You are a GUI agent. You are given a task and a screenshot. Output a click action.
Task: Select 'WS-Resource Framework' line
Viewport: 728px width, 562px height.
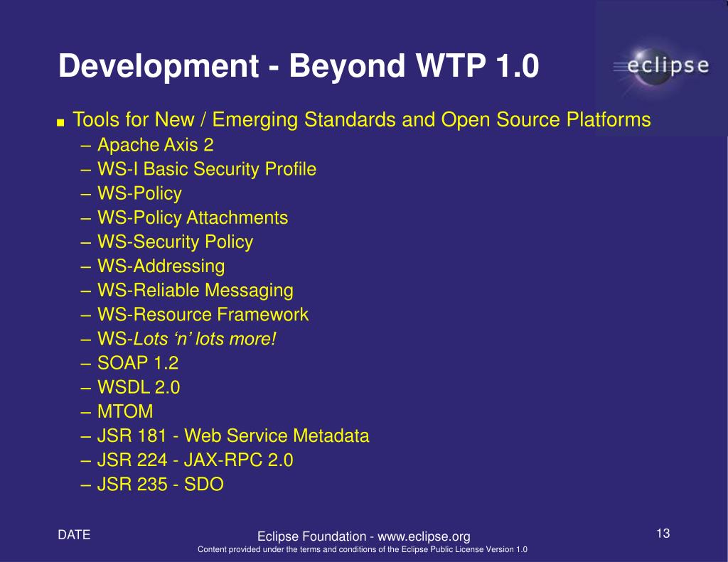click(203, 315)
